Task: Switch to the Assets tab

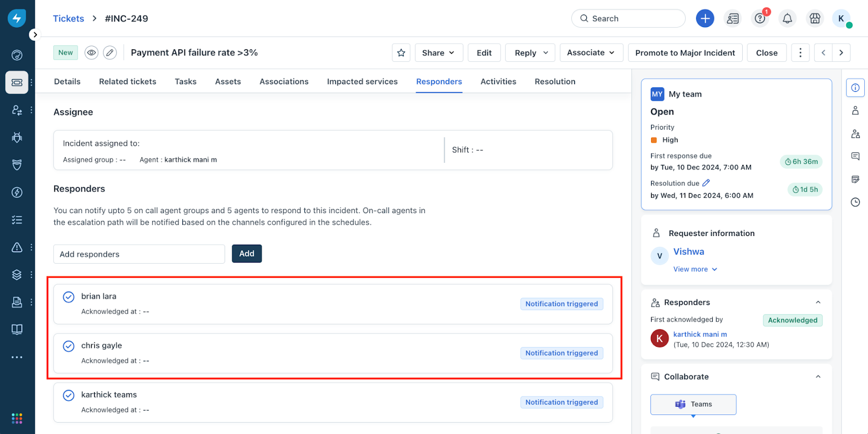Action: coord(228,81)
